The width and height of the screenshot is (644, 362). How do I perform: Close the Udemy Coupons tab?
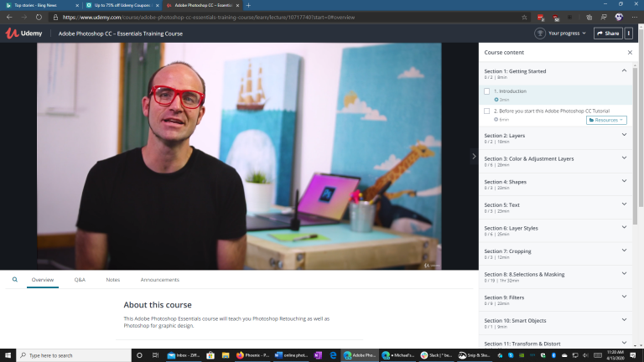click(158, 5)
